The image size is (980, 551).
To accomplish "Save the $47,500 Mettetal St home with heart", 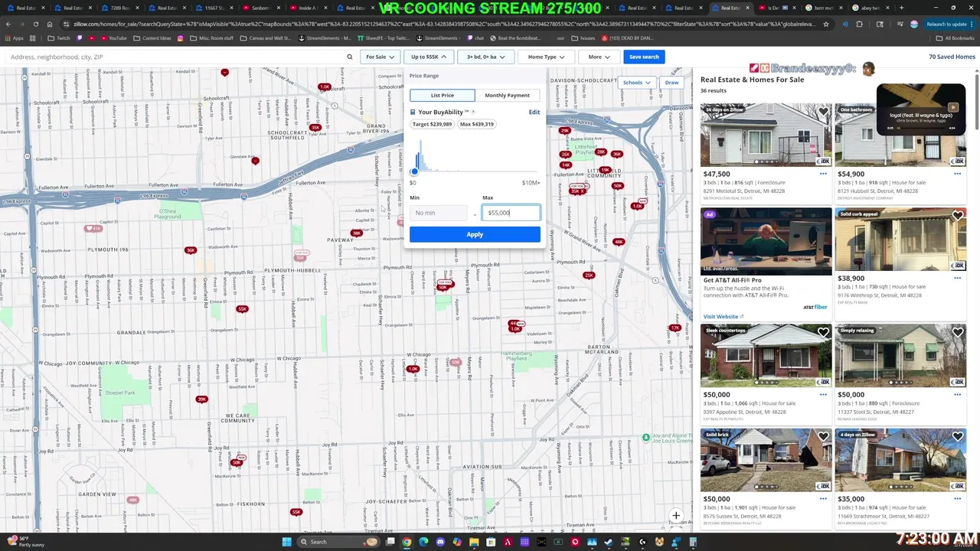I will pos(823,112).
